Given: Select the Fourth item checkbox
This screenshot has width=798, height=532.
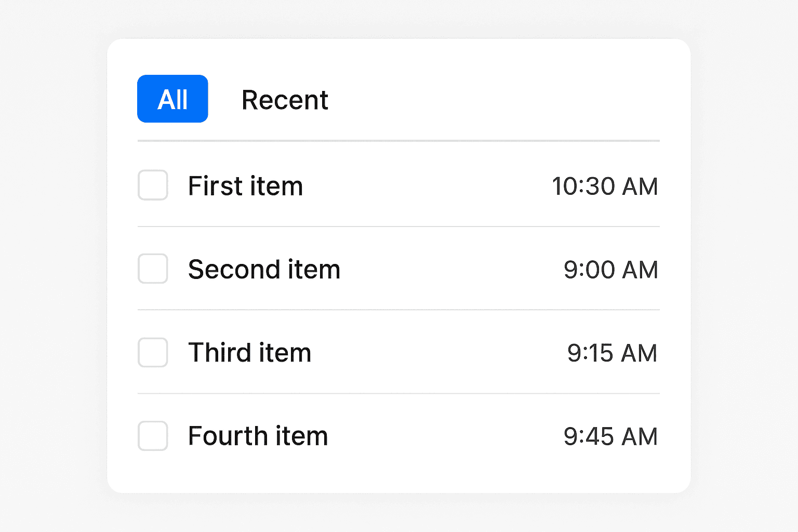Looking at the screenshot, I should (153, 436).
